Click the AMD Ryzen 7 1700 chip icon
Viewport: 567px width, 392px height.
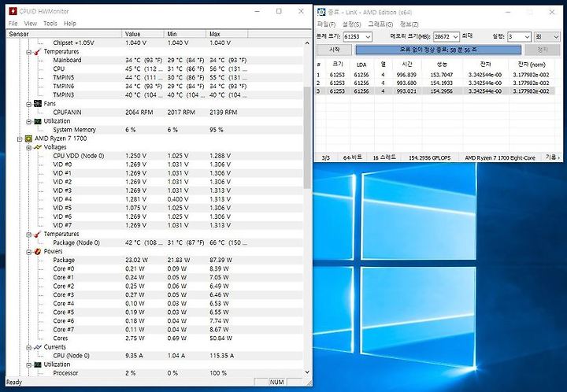coord(28,139)
